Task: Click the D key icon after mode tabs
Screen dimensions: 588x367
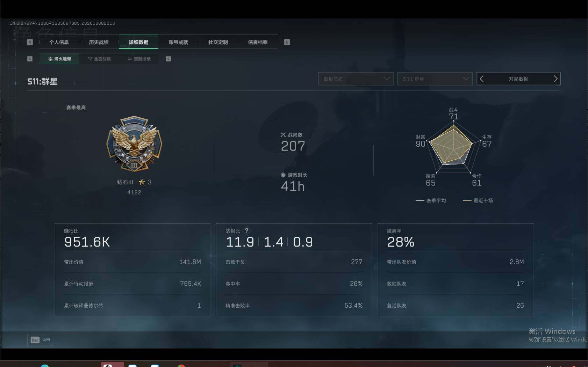Action: tap(168, 59)
